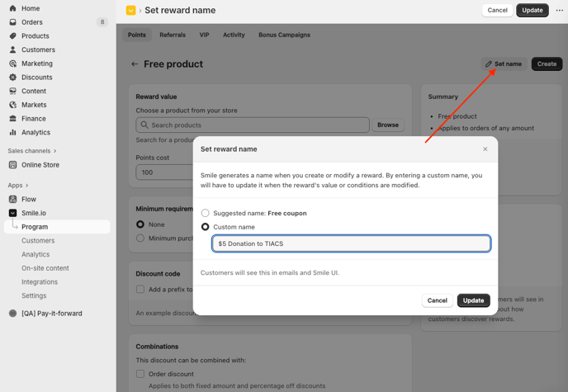Click the custom name text field
The image size is (568, 392).
[351, 243]
